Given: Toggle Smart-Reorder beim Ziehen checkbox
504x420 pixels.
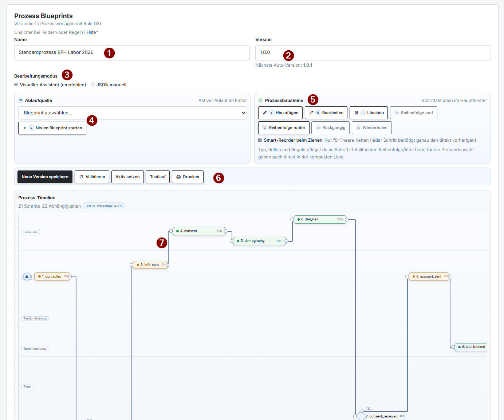Looking at the screenshot, I should (260, 140).
